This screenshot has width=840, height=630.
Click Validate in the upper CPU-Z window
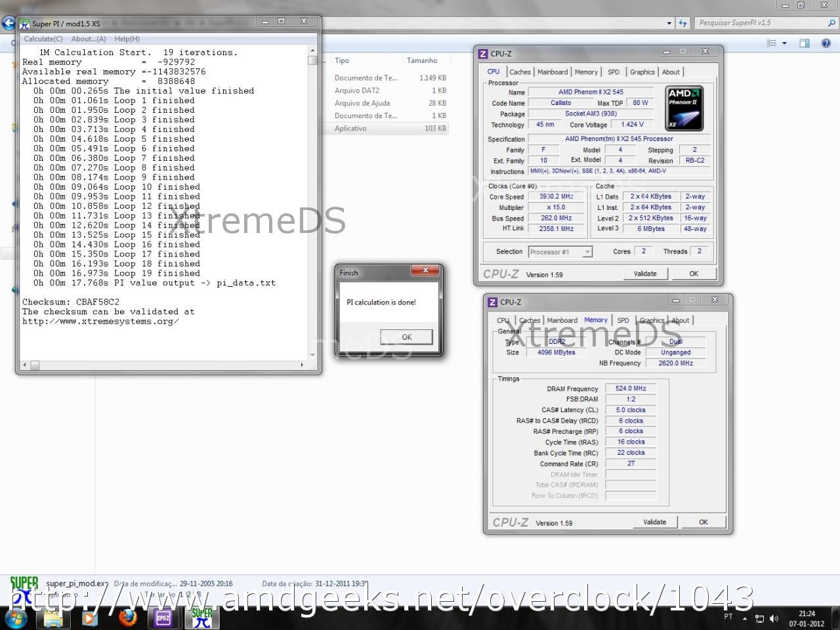[x=645, y=274]
